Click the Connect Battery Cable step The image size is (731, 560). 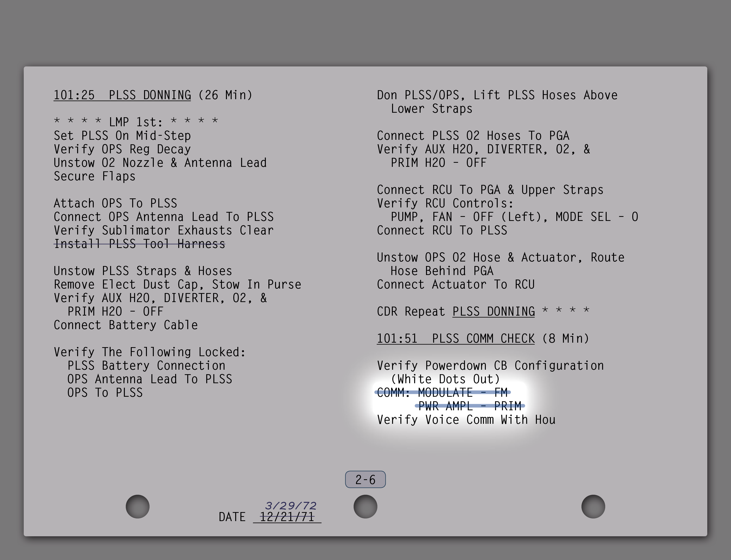coord(126,325)
